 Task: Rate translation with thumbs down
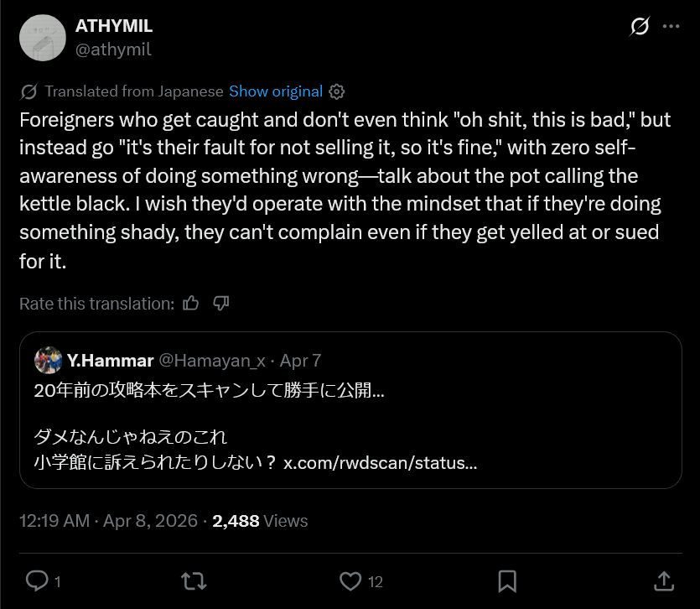pyautogui.click(x=221, y=304)
